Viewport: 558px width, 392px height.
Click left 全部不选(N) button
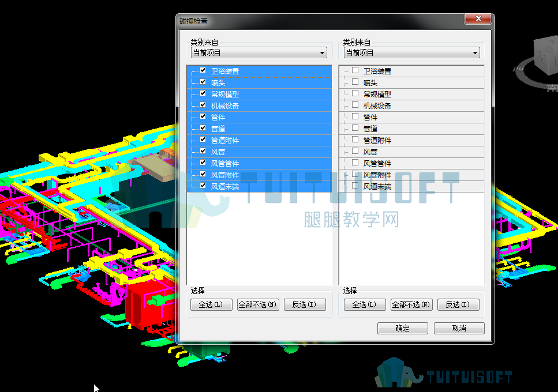point(257,304)
